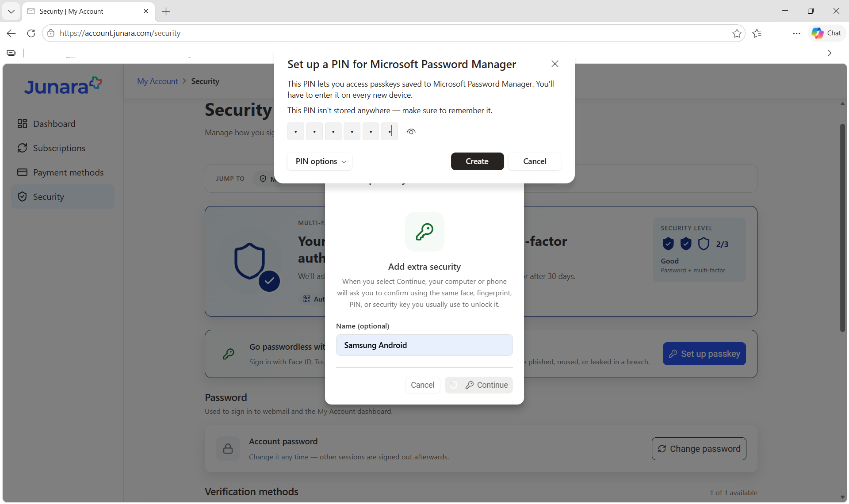Click the Change password button
This screenshot has height=504, width=849.
coord(699,449)
